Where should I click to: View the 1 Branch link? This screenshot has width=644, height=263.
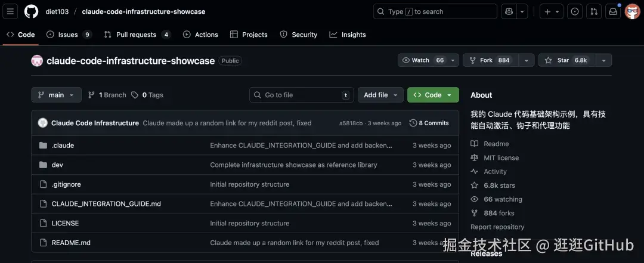107,95
